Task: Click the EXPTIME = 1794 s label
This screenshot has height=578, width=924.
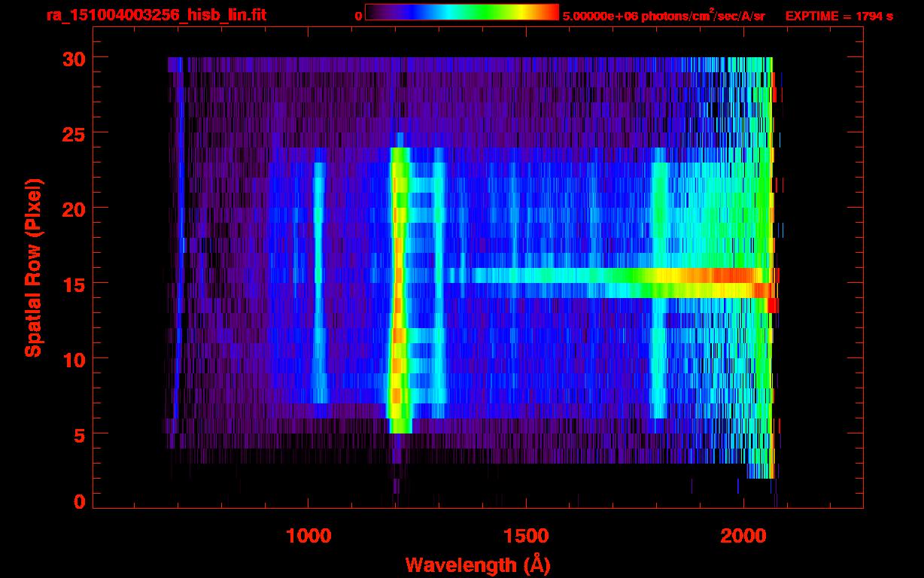Action: (839, 16)
